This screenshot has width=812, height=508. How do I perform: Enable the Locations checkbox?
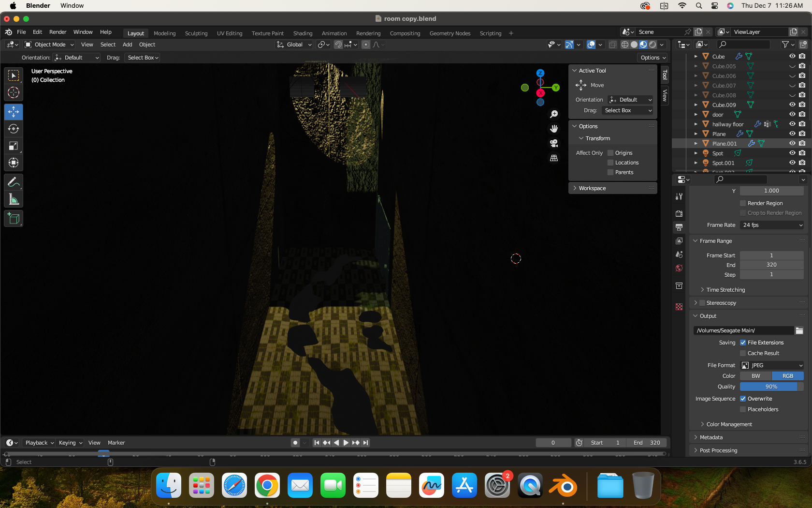point(610,163)
